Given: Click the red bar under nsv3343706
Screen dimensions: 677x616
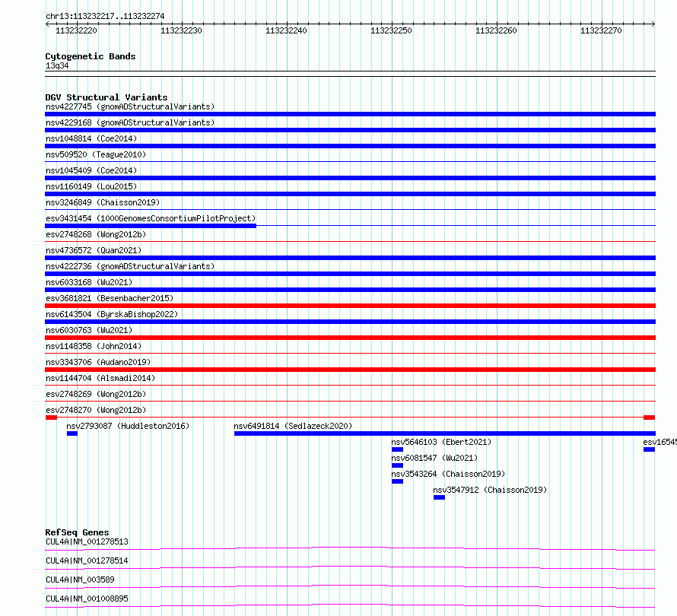Looking at the screenshot, I should 350,370.
